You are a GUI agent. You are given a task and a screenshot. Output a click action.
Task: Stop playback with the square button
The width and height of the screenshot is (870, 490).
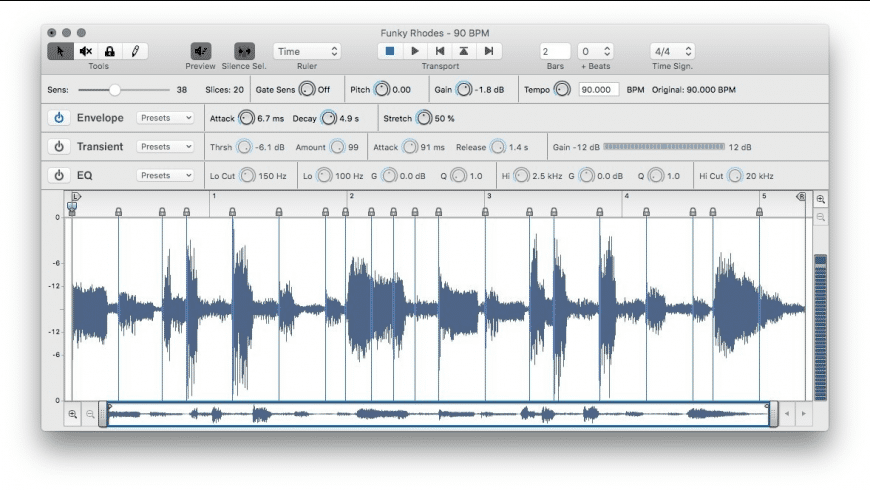coord(390,51)
